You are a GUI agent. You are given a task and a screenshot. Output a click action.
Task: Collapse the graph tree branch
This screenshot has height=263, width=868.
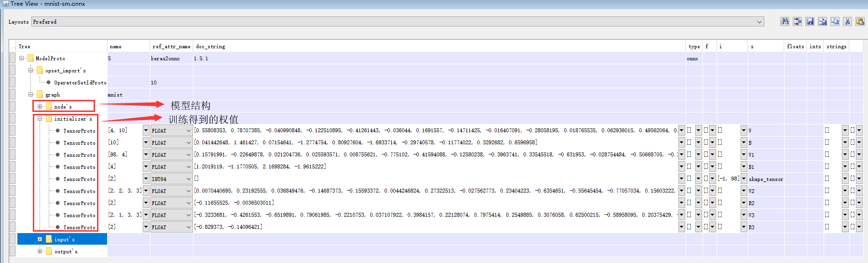pyautogui.click(x=31, y=95)
